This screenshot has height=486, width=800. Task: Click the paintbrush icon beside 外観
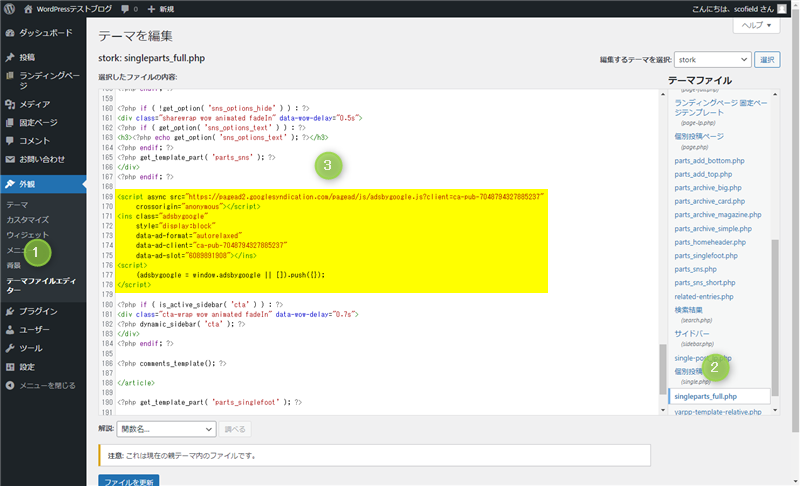10,184
